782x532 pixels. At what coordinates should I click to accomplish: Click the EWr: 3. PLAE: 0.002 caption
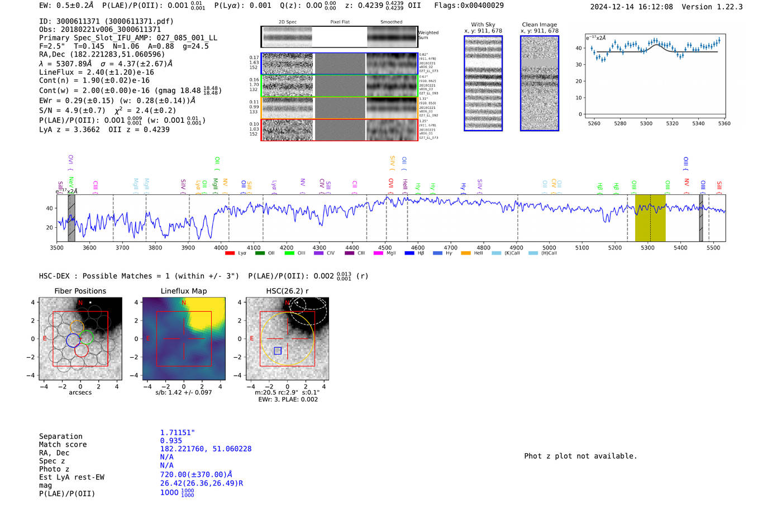coord(288,399)
